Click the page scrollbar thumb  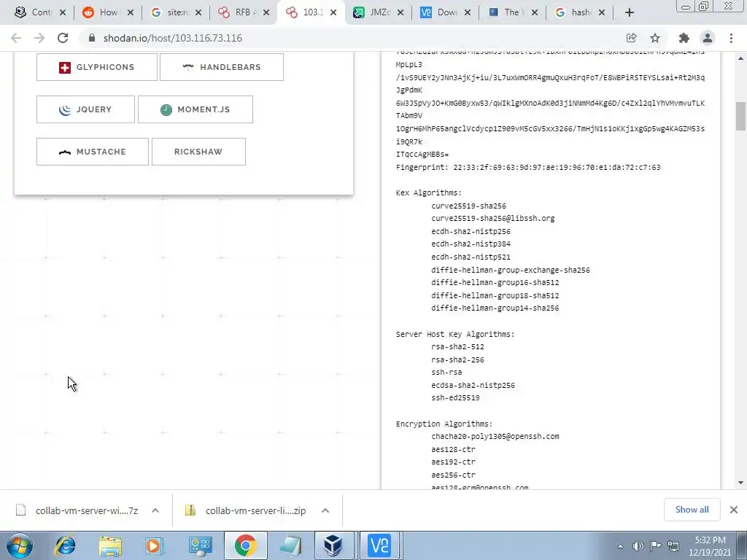(741, 116)
